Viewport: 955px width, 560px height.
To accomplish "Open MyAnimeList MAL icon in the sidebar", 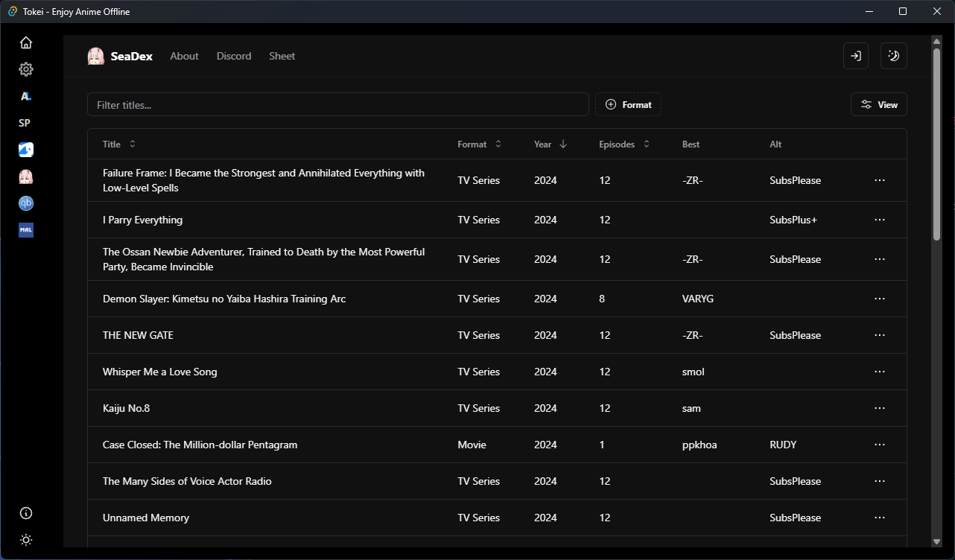I will pos(26,230).
